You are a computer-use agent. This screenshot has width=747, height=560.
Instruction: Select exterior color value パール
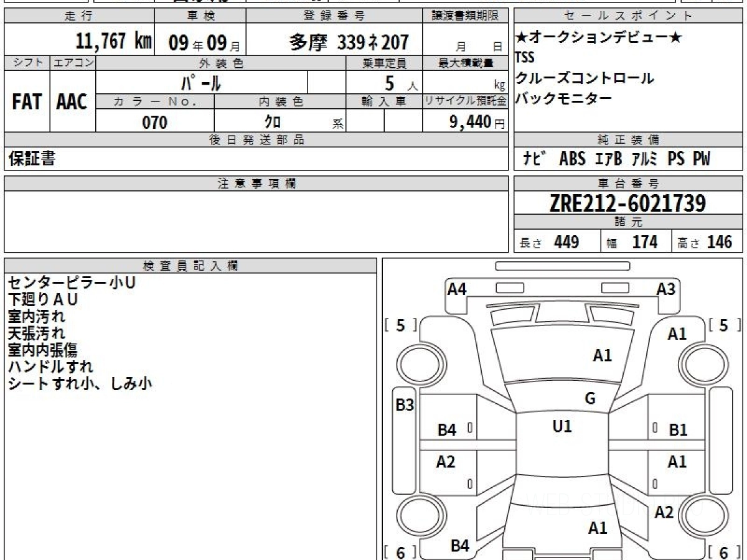pos(201,82)
